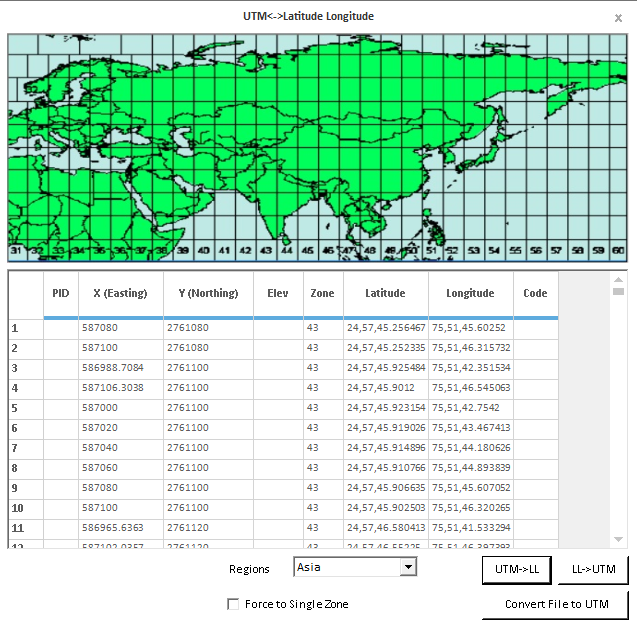Click latitude cell 24,57,45.256467
The height and width of the screenshot is (628, 637).
tap(386, 328)
